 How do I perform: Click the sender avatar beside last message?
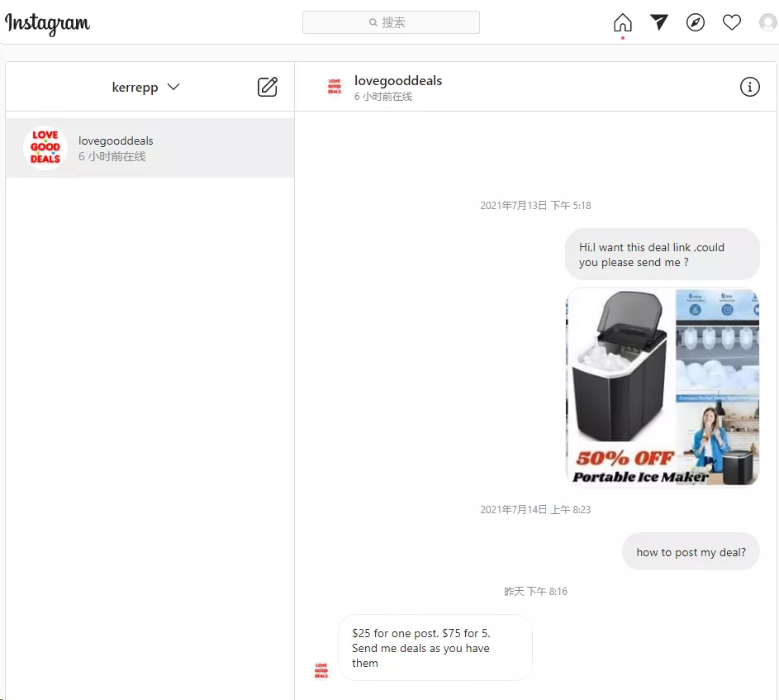point(321,671)
